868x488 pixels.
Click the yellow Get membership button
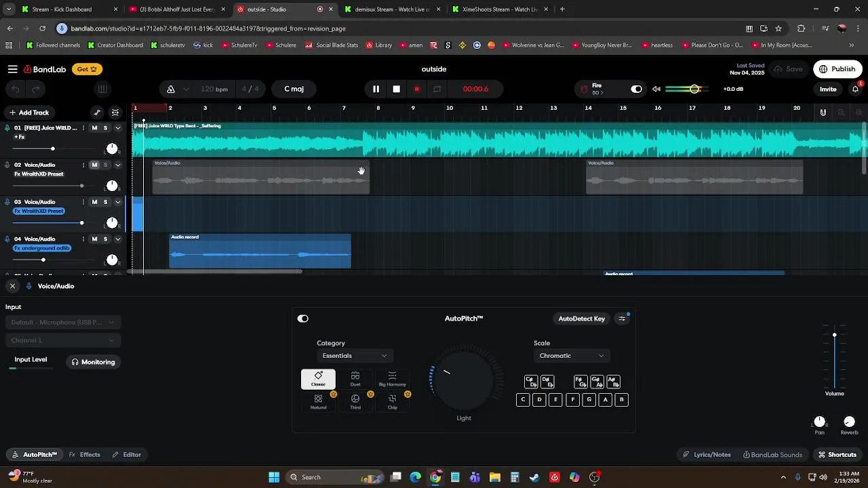click(87, 69)
